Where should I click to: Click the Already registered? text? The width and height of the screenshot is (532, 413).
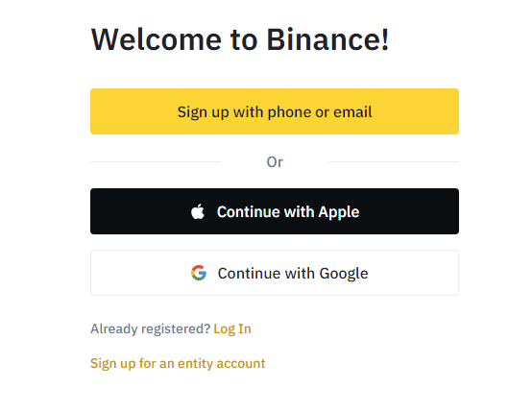point(151,328)
